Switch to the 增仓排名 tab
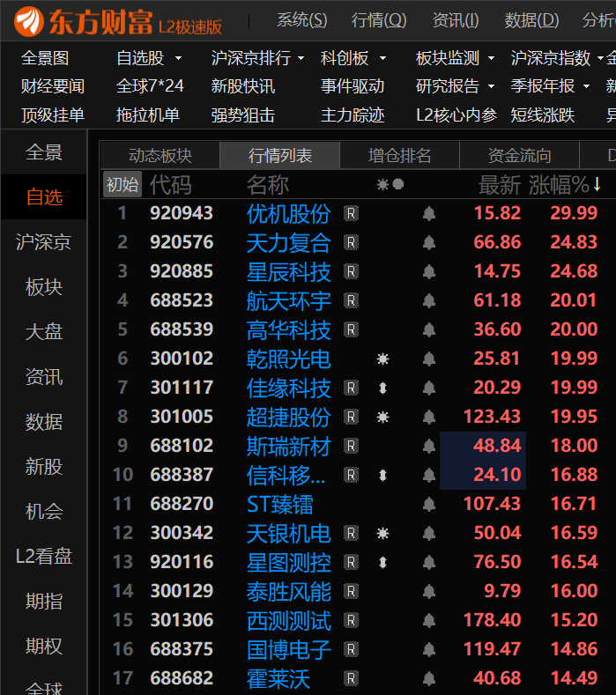616x695 pixels. coord(399,156)
